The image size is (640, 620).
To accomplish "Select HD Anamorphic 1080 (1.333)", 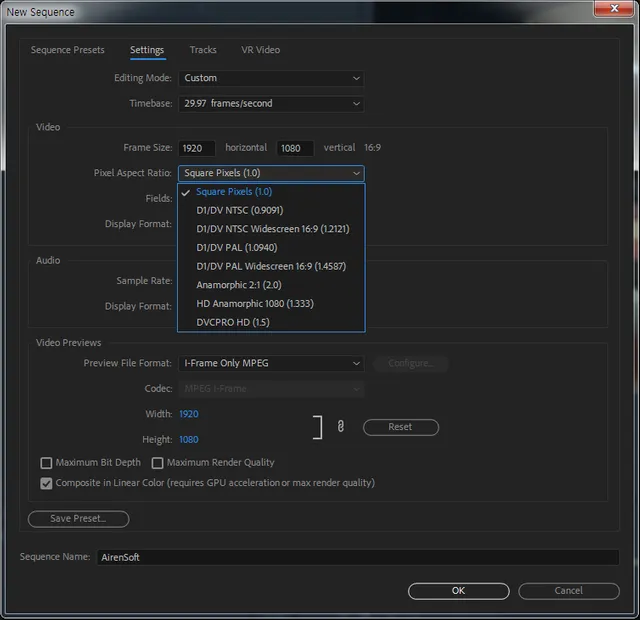I will (271, 304).
